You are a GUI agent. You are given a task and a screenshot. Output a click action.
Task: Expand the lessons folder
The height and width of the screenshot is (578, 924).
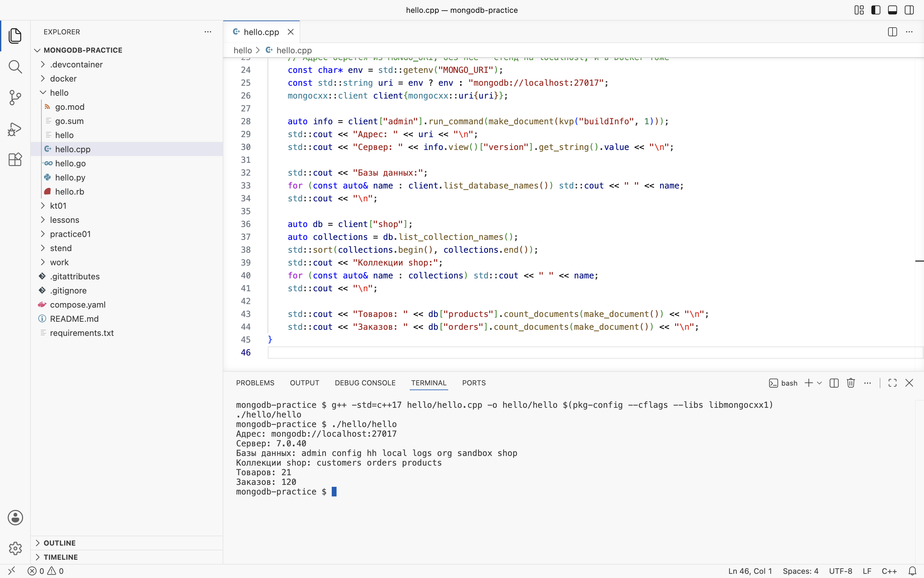click(127, 220)
